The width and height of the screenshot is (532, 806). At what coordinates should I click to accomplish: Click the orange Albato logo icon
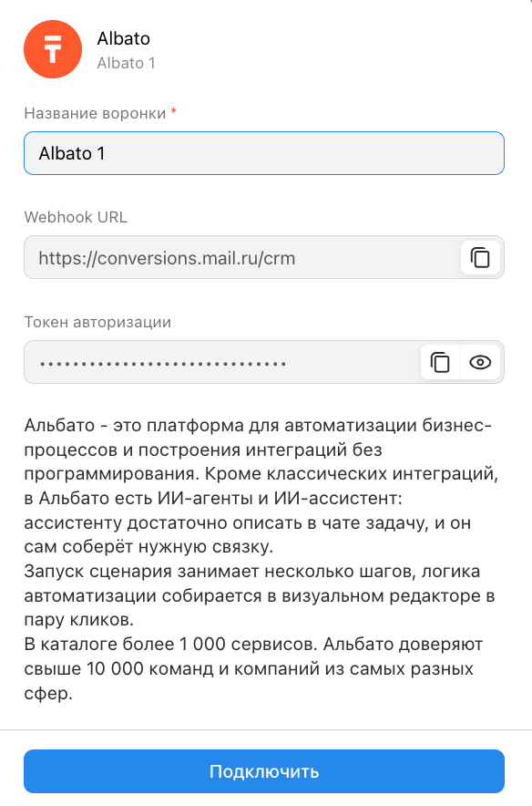(53, 49)
